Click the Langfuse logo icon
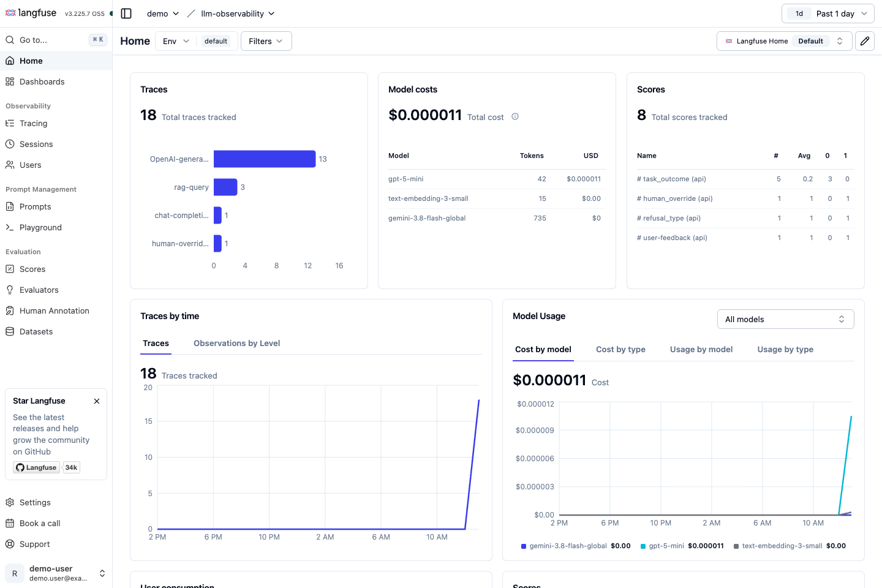The image size is (882, 588). (10, 13)
